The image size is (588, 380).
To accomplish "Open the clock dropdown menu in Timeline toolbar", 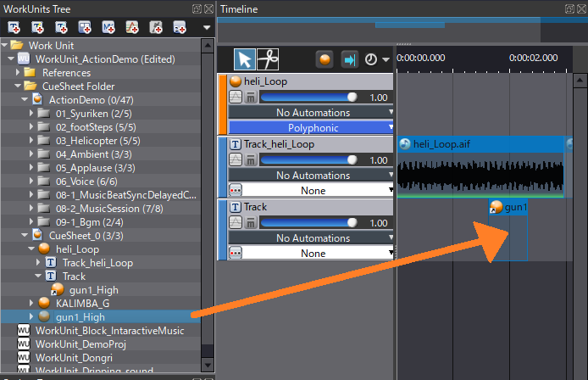I will (376, 60).
